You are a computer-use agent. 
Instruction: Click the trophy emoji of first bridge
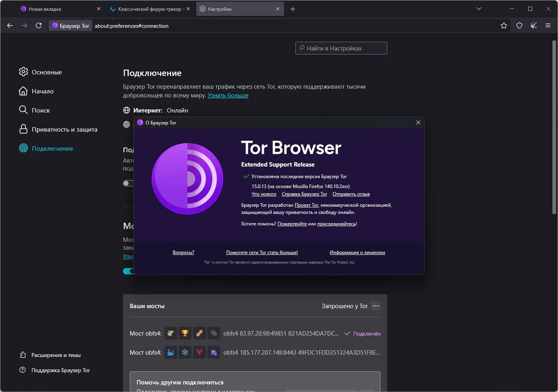point(185,333)
